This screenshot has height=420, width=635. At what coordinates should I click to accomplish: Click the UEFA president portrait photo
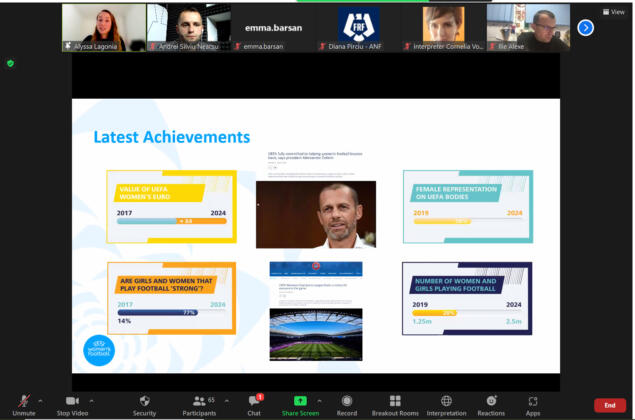pyautogui.click(x=316, y=214)
